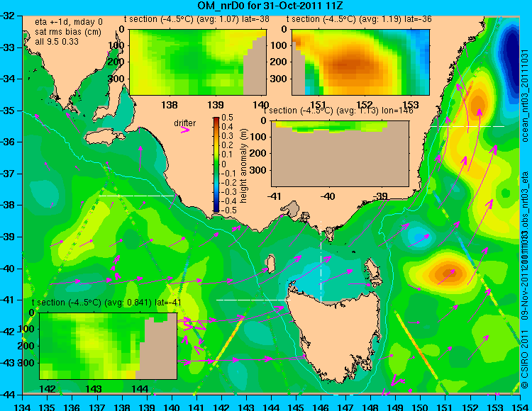Open the t section lat=-36 inset plot
Screen dimensions: 532x411
click(360, 62)
